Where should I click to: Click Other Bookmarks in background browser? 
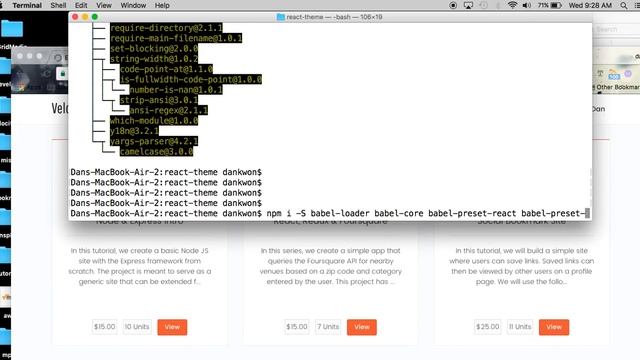tap(618, 87)
